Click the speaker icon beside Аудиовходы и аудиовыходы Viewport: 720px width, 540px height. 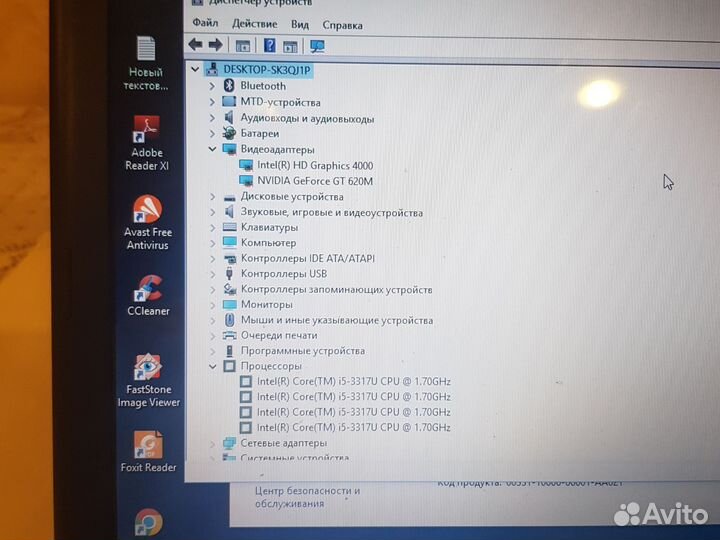tap(229, 118)
